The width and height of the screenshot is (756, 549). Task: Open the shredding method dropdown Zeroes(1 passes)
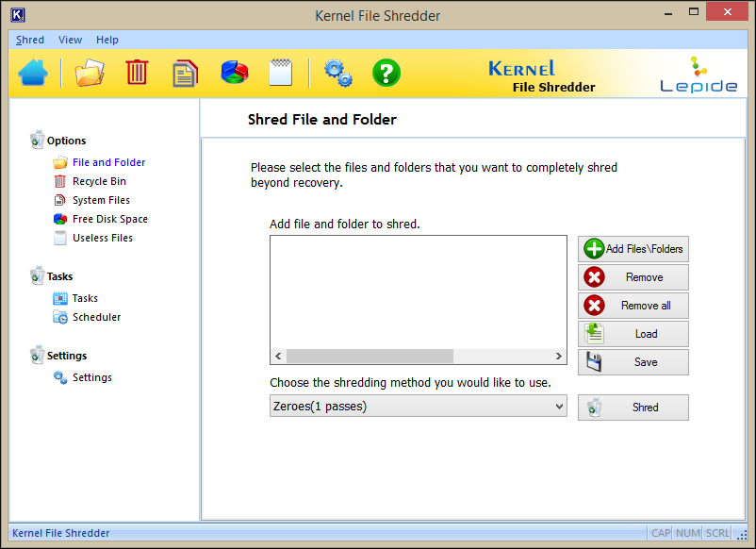pyautogui.click(x=418, y=407)
